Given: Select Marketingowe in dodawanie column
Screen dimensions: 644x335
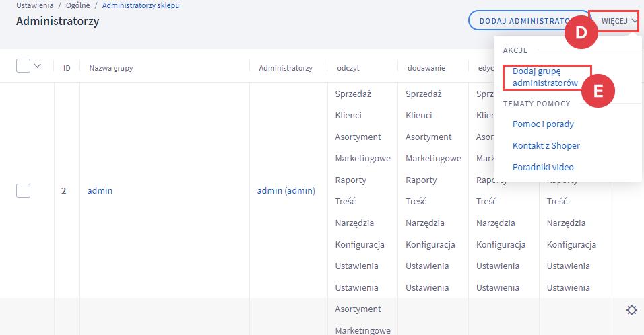Looking at the screenshot, I should [x=433, y=159].
